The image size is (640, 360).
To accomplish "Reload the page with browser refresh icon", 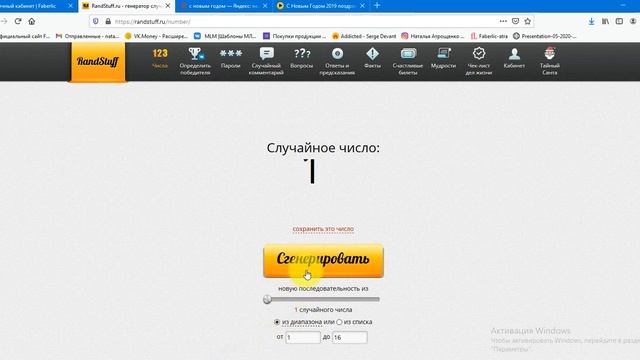I will click(18, 21).
